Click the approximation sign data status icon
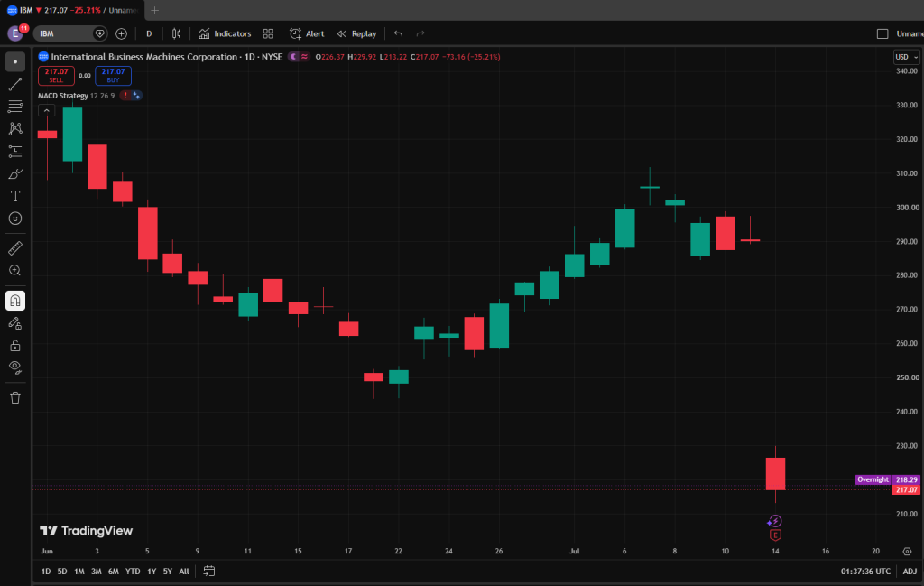The height and width of the screenshot is (586, 924). click(305, 57)
